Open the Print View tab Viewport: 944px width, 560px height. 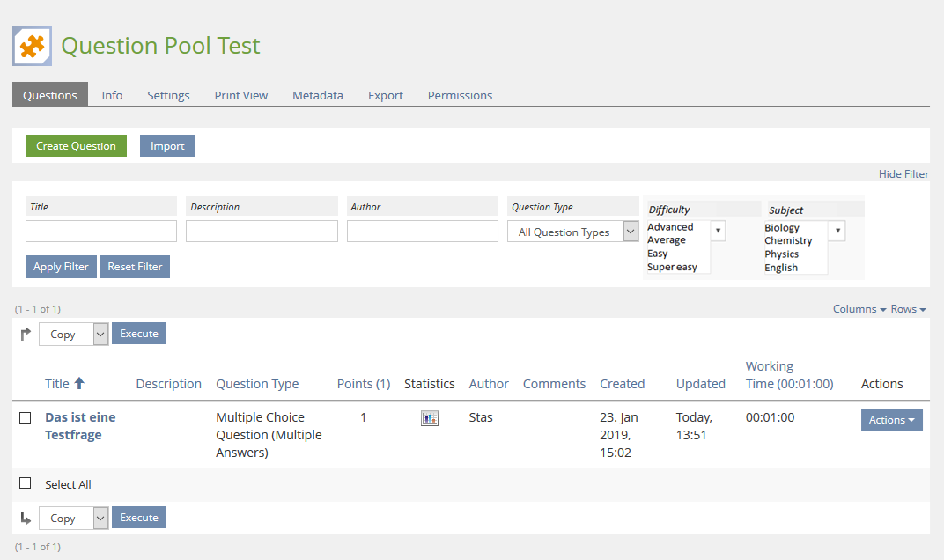coord(240,95)
